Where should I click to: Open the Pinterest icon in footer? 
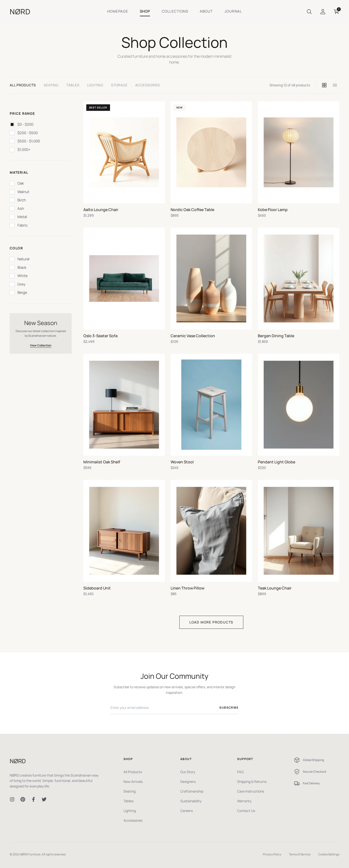(x=23, y=799)
